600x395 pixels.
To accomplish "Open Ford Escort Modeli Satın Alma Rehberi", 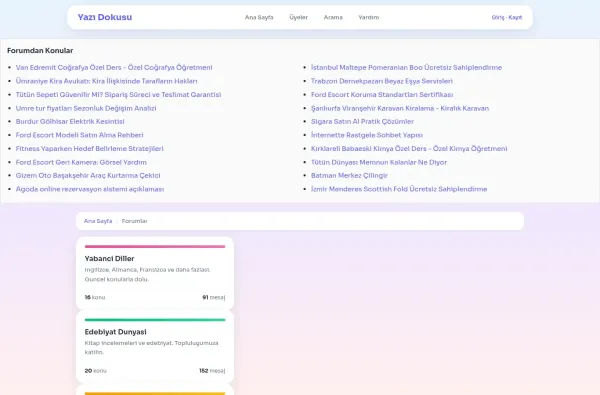I will (79, 135).
